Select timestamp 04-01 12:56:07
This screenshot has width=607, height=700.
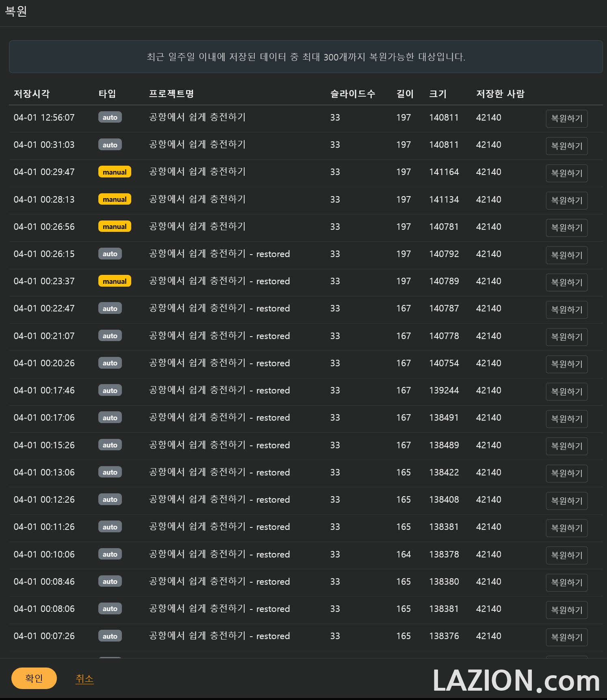coord(44,117)
